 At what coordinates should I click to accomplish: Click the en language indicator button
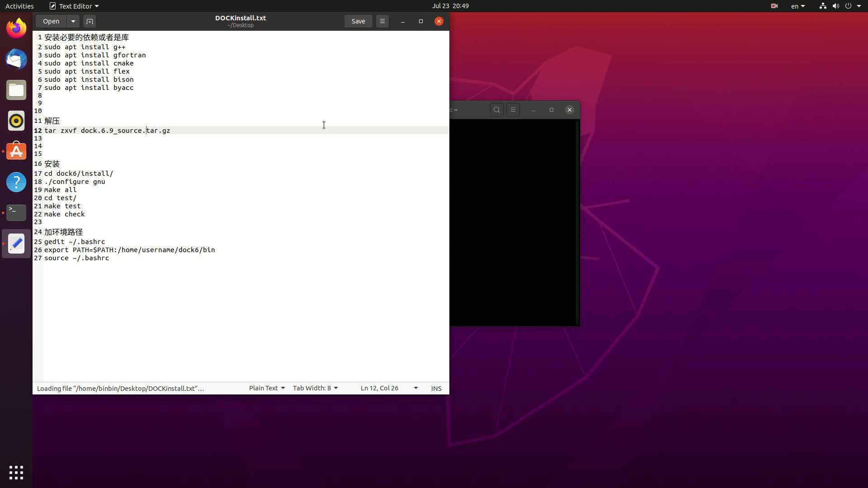click(797, 6)
